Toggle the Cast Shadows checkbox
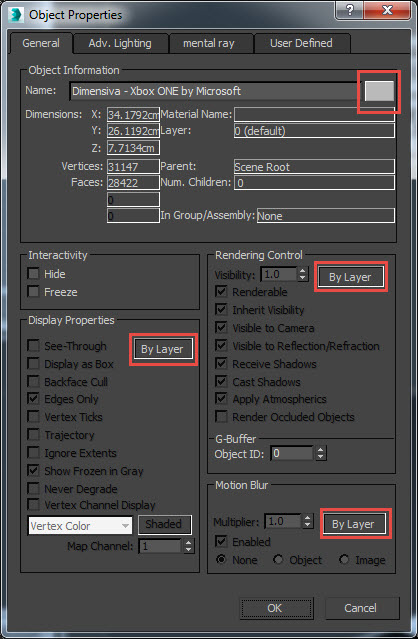Screen dimensions: 418x639 [x=221, y=381]
